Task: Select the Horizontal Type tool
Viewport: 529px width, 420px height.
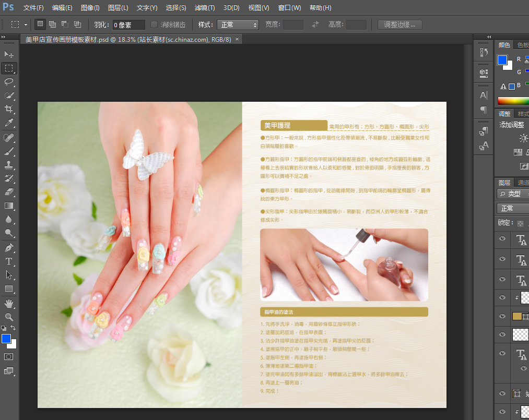Action: pyautogui.click(x=9, y=261)
